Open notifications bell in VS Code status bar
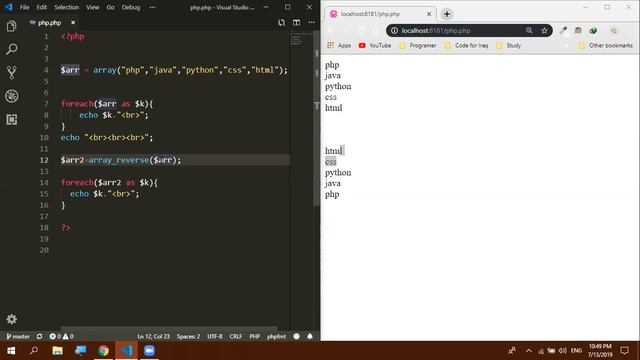This screenshot has height=360, width=640. click(x=310, y=336)
